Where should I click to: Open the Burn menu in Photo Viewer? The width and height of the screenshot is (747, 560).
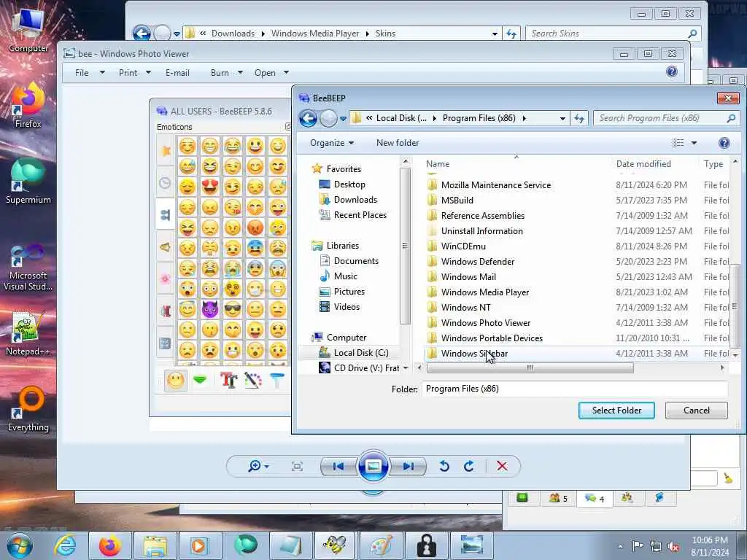click(226, 72)
